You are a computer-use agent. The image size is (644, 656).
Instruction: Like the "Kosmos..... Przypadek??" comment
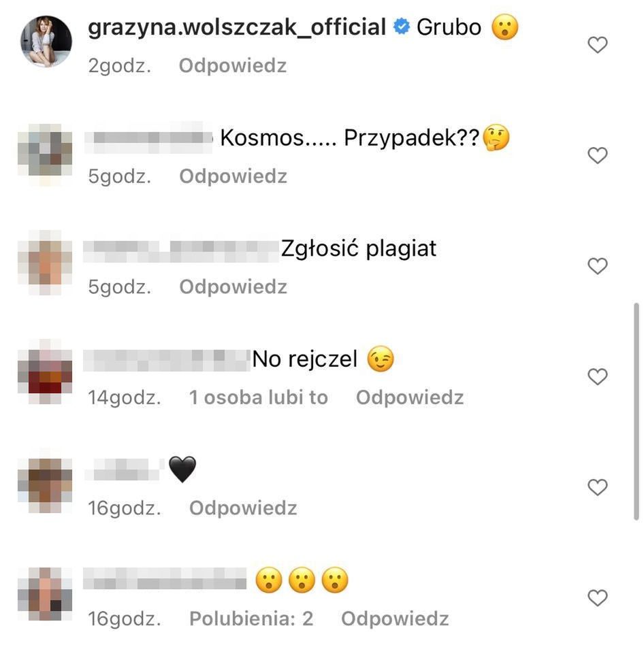pyautogui.click(x=597, y=156)
